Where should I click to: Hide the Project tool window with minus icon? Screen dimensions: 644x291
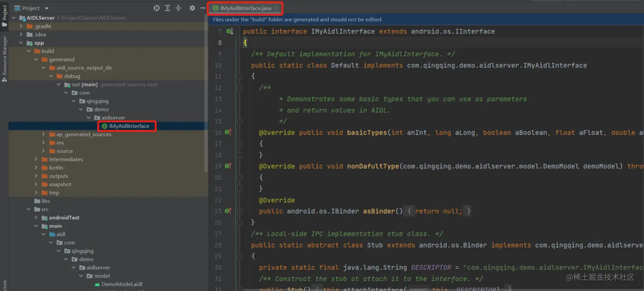[203, 8]
